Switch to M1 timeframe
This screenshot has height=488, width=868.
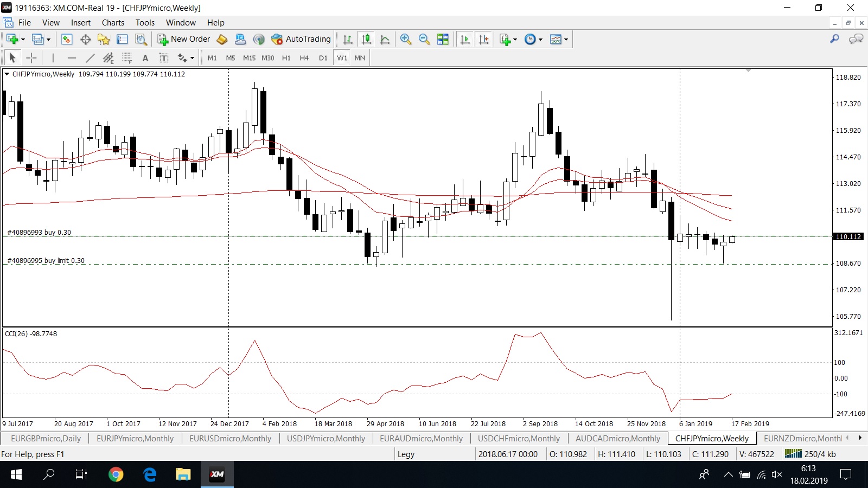pyautogui.click(x=212, y=58)
